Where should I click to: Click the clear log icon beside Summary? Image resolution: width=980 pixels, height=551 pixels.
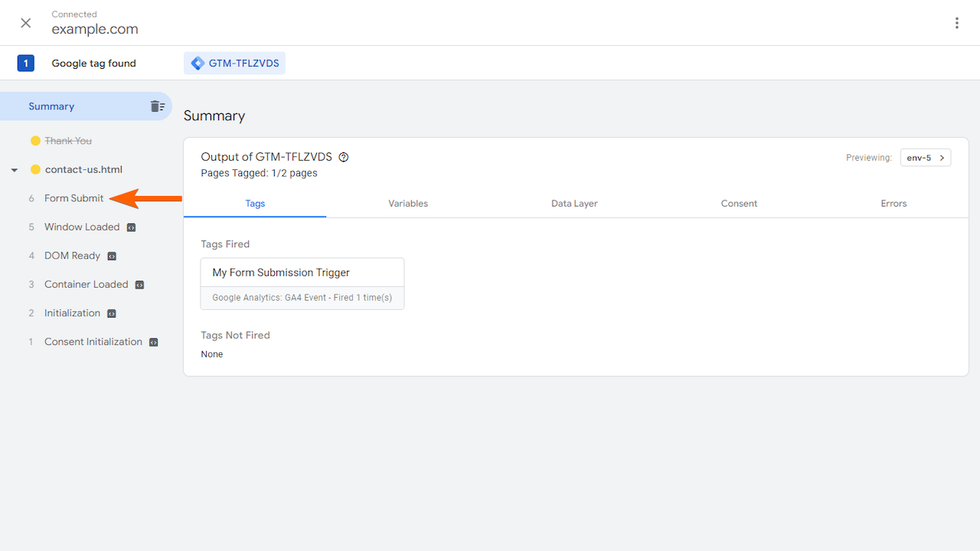click(x=158, y=106)
